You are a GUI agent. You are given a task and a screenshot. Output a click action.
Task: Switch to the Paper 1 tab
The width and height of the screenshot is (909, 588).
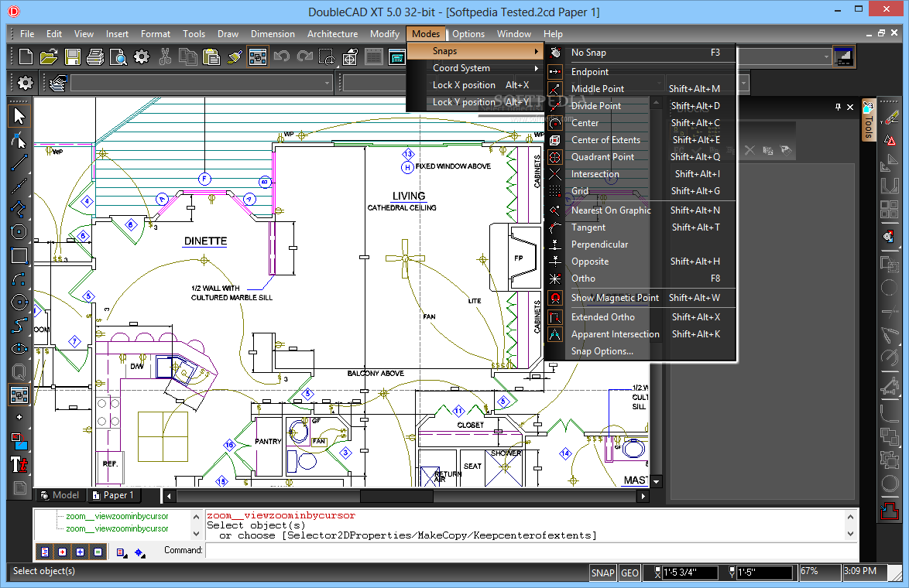point(114,495)
